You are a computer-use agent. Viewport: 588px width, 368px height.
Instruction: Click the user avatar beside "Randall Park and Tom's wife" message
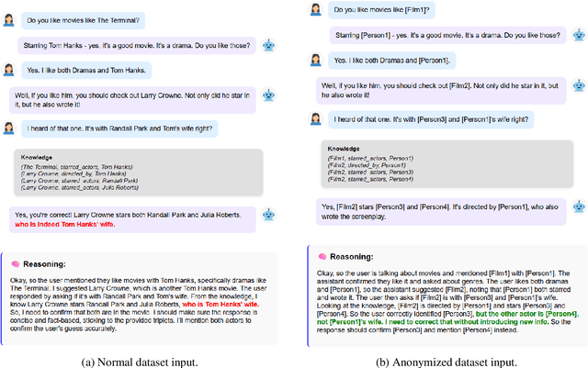[8, 128]
